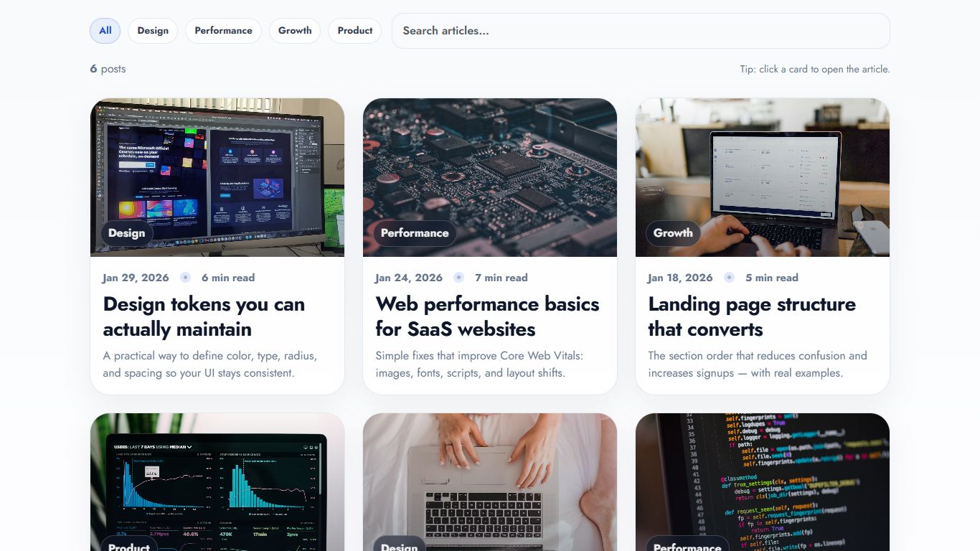Image resolution: width=980 pixels, height=551 pixels.
Task: Focus the Search articles input
Action: 641,31
